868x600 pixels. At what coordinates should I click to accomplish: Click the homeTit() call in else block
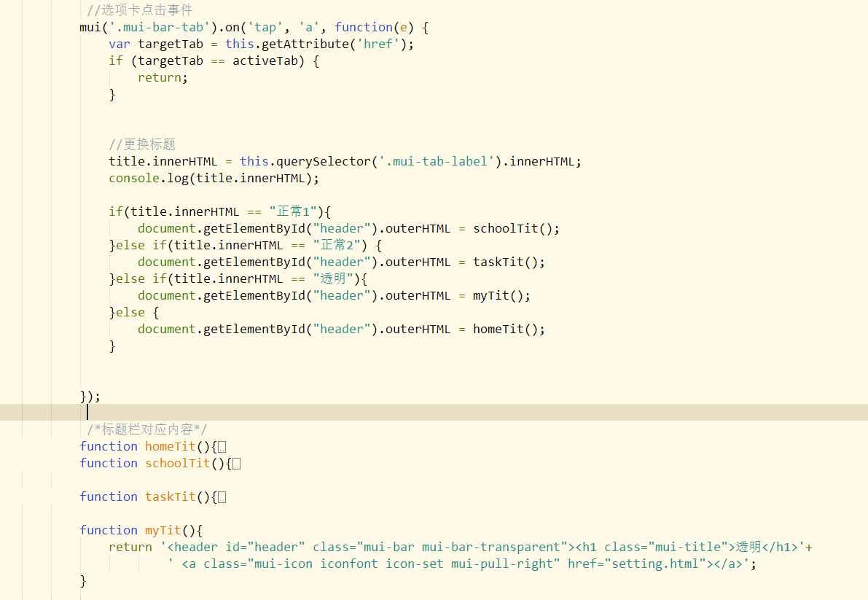coord(505,330)
